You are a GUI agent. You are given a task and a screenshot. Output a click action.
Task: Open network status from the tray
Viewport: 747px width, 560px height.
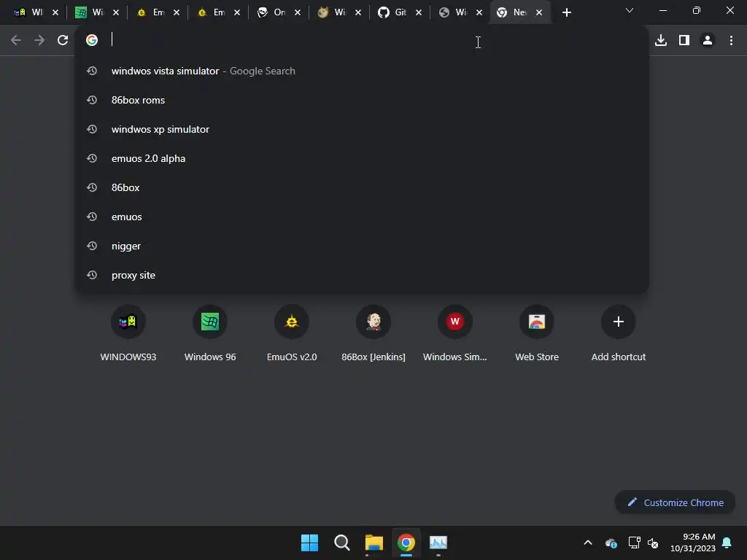coord(634,542)
